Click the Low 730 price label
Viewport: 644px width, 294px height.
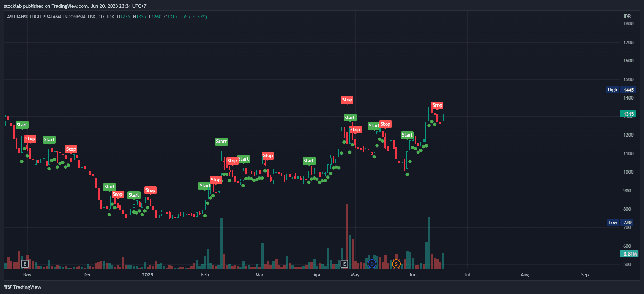[x=621, y=222]
